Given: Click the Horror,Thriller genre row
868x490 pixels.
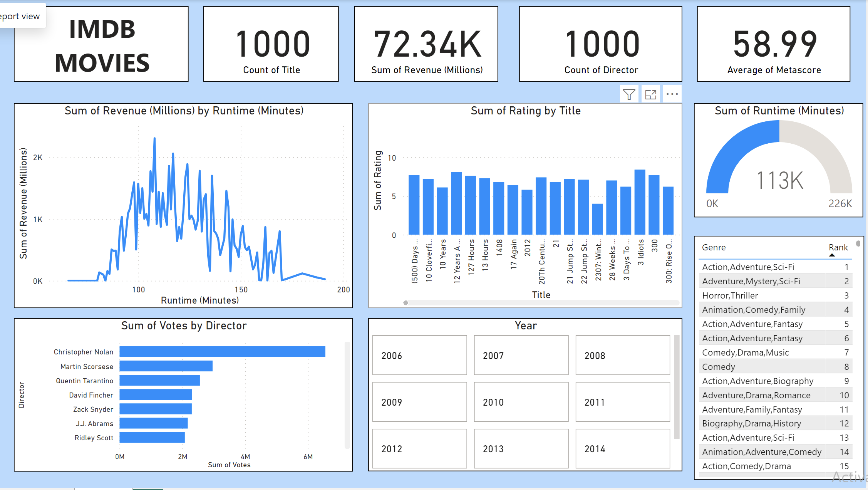Looking at the screenshot, I should 730,295.
